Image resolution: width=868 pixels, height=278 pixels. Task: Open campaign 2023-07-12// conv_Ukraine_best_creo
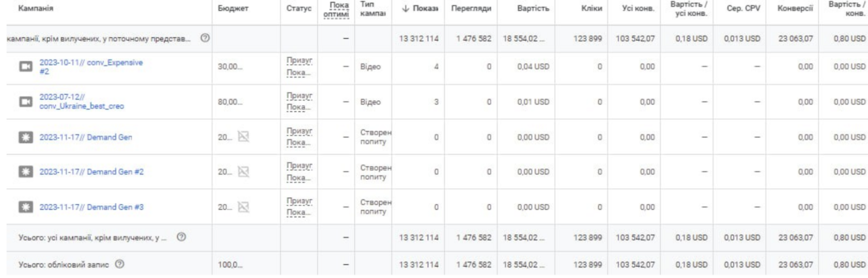click(x=82, y=102)
